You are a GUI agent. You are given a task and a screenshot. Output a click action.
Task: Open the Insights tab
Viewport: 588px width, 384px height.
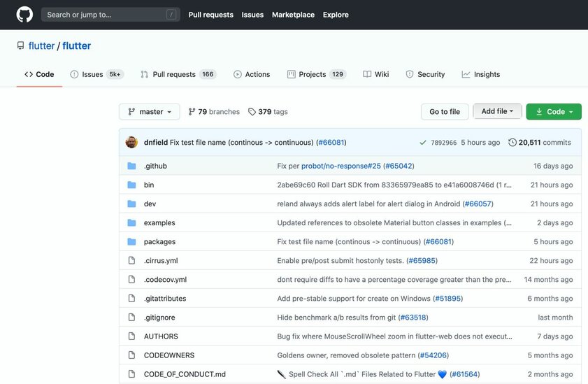(481, 74)
